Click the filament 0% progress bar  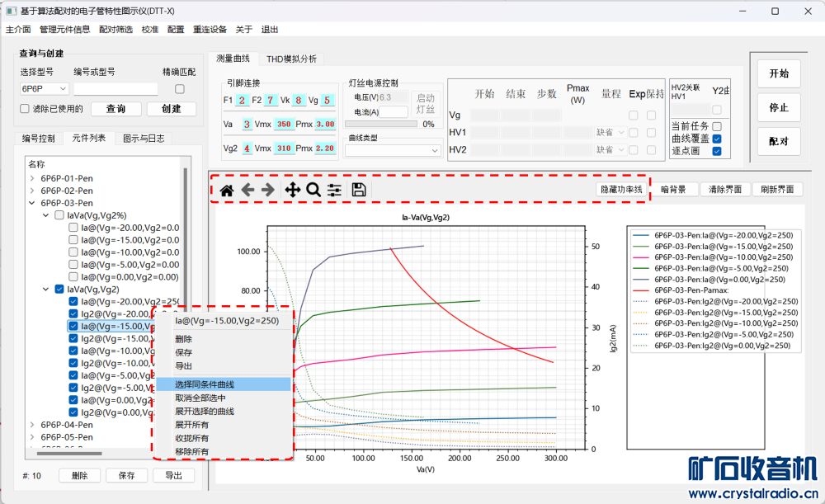pos(382,124)
